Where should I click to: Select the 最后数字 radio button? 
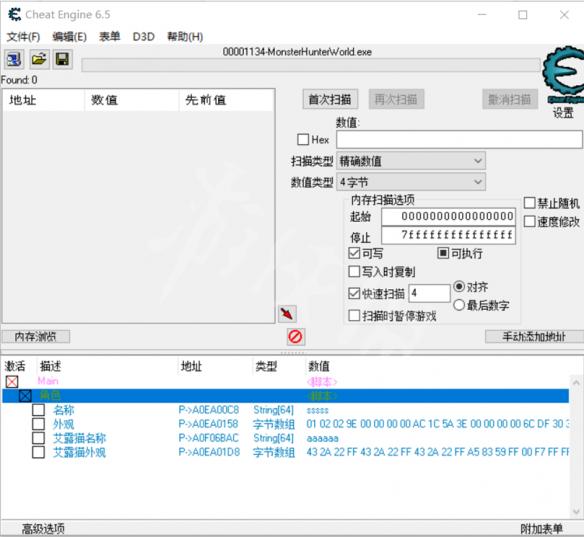(x=459, y=305)
